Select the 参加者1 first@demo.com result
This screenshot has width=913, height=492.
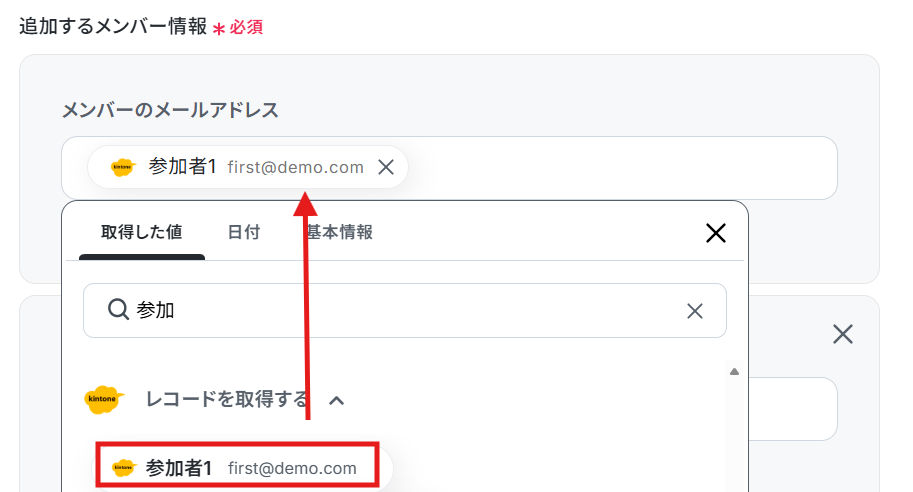[238, 468]
